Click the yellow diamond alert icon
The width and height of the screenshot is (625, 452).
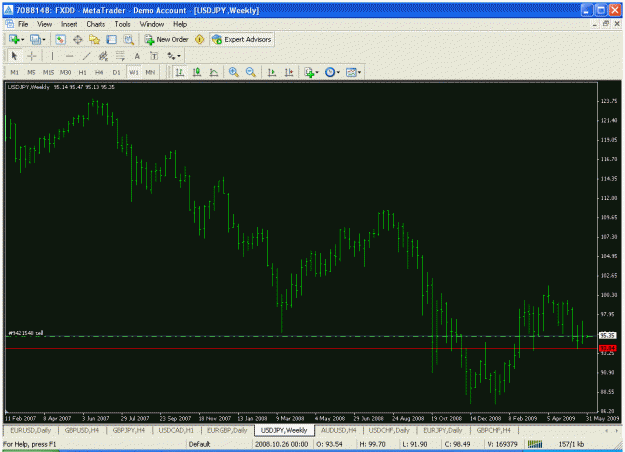(199, 39)
